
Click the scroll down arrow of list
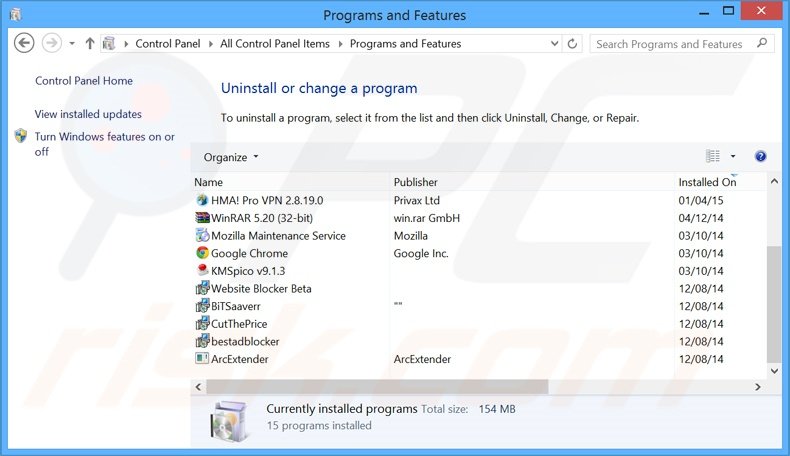tap(774, 371)
